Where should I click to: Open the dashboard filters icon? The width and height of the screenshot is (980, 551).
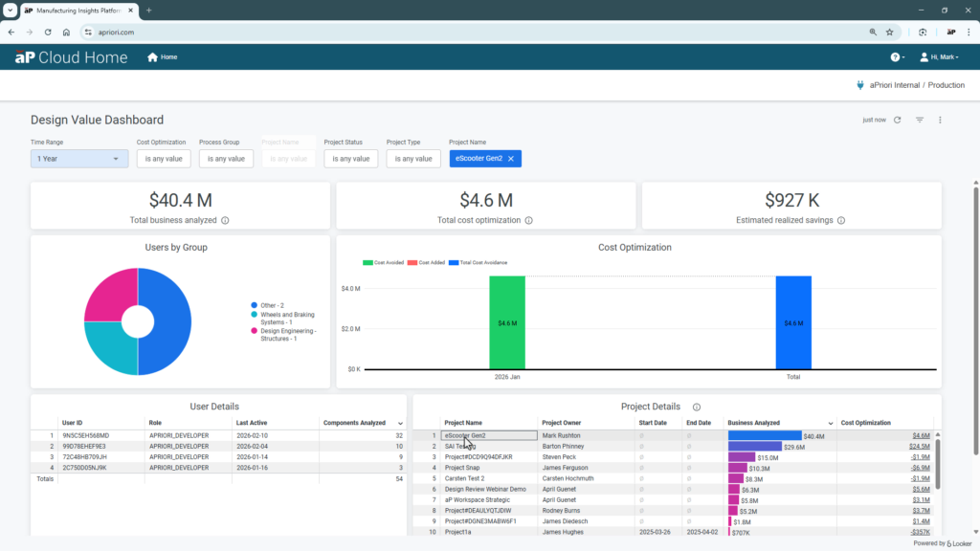[x=920, y=120]
